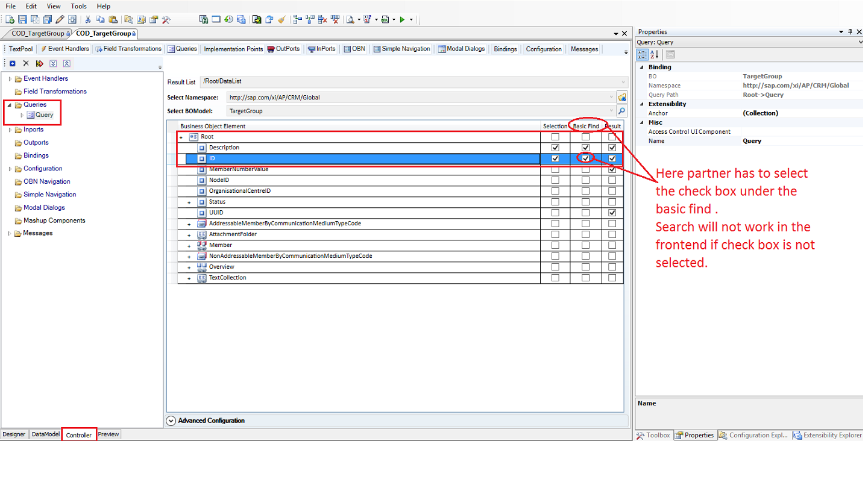Click the Collapse All double-up arrow icon

coord(67,63)
